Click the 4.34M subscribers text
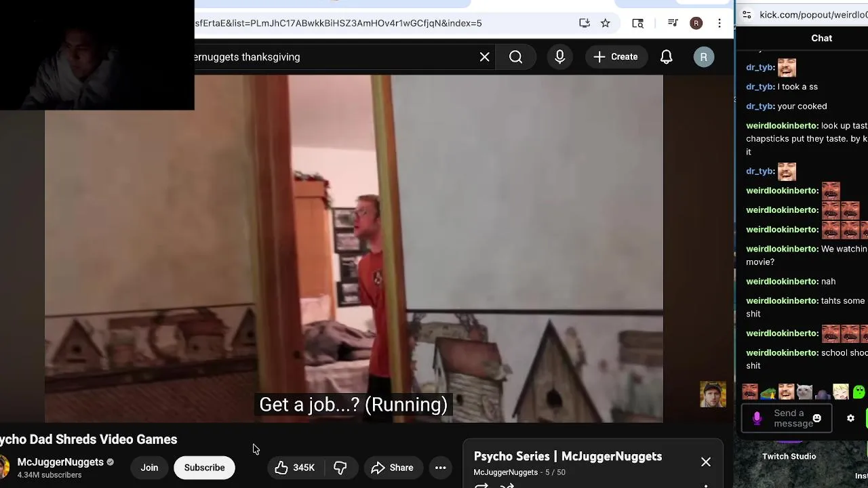868x488 pixels. tap(50, 475)
